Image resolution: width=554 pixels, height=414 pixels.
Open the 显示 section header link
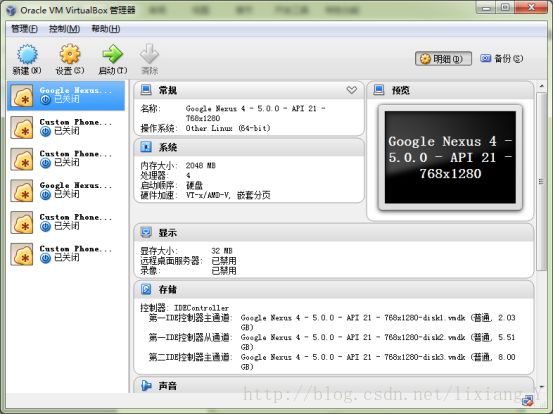pos(167,233)
